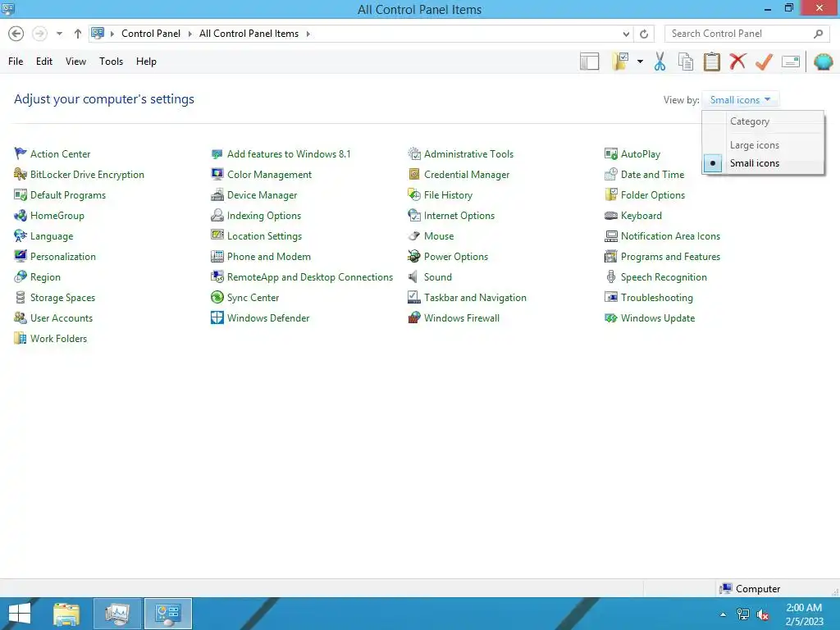Click the red X Delete toolbar icon
Screen dimensions: 840x630
(x=737, y=61)
